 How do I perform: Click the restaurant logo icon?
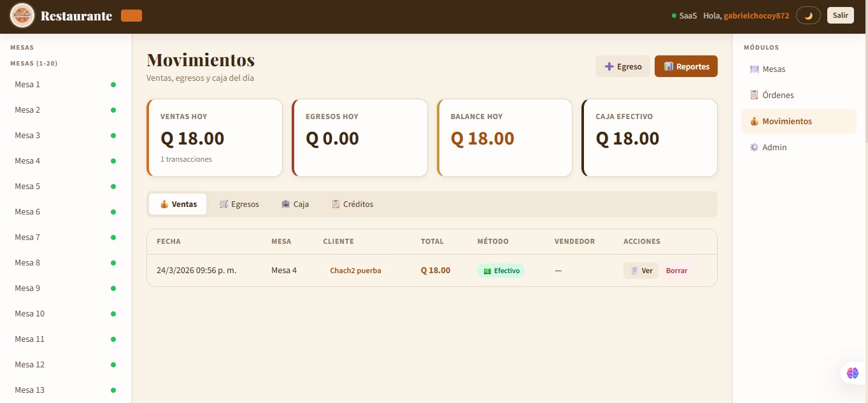22,16
